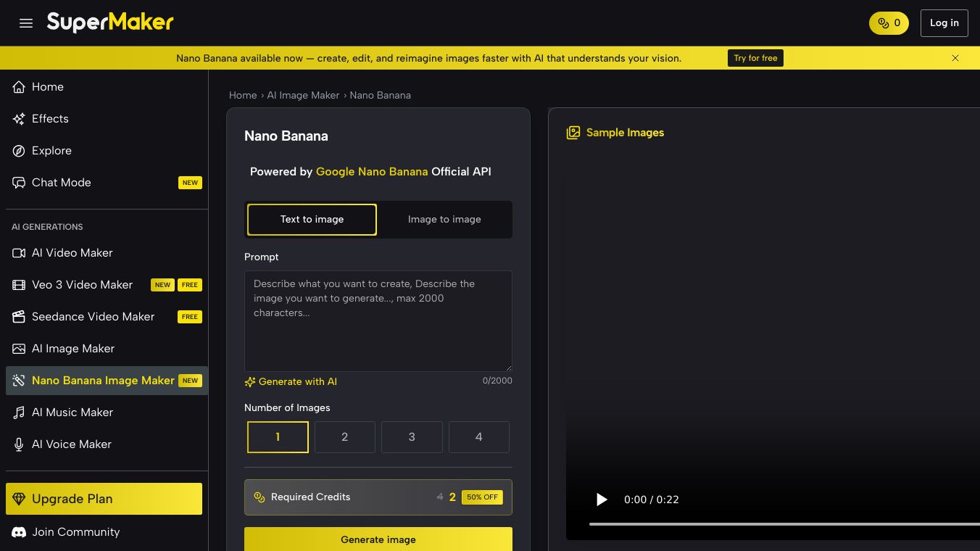Image resolution: width=980 pixels, height=551 pixels.
Task: Select the AI Video Maker icon
Action: click(19, 253)
